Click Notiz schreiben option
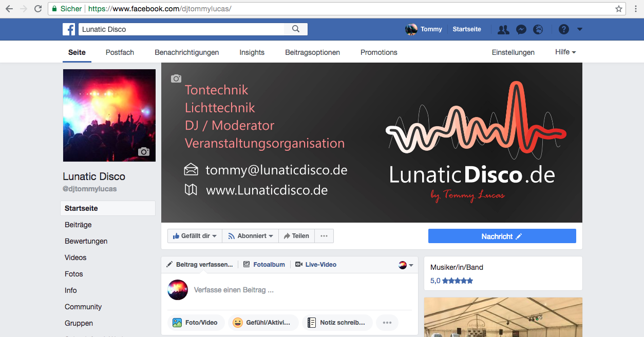Image resolution: width=644 pixels, height=337 pixels. click(337, 323)
